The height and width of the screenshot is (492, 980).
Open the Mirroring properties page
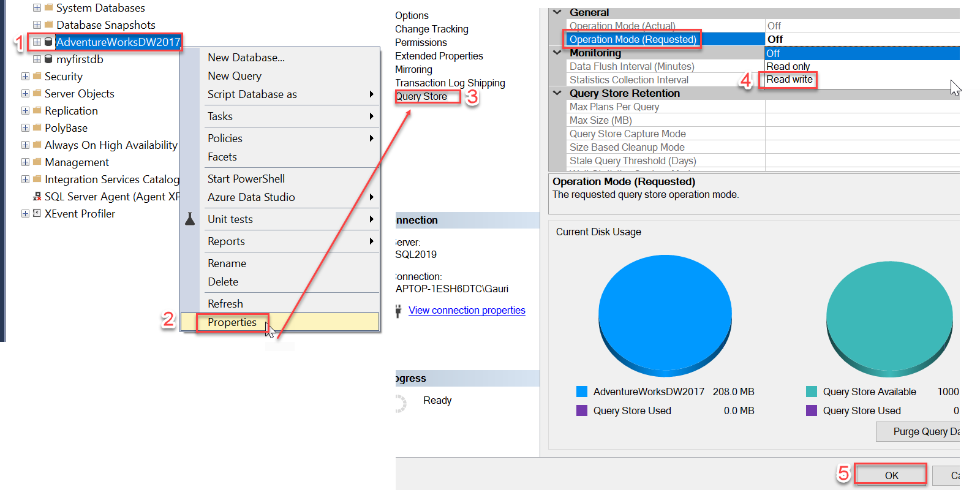pos(413,69)
